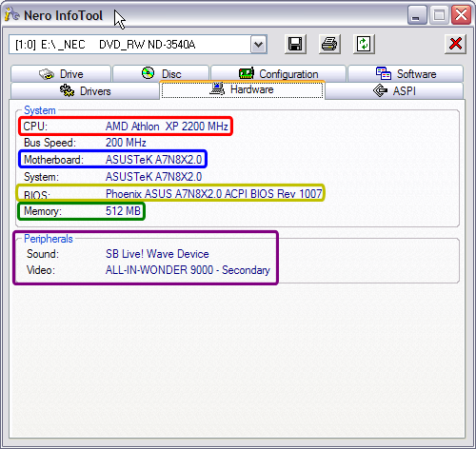Switch to the Disc tab
The width and height of the screenshot is (476, 449).
pyautogui.click(x=161, y=74)
